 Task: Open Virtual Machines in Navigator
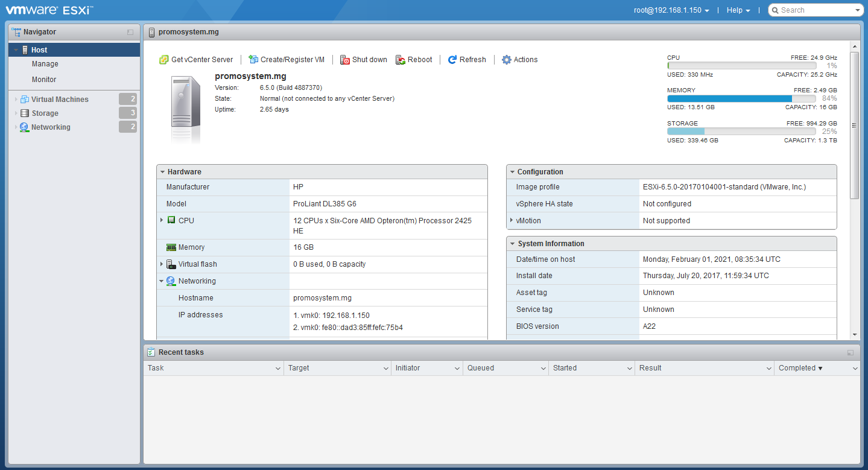[60, 100]
